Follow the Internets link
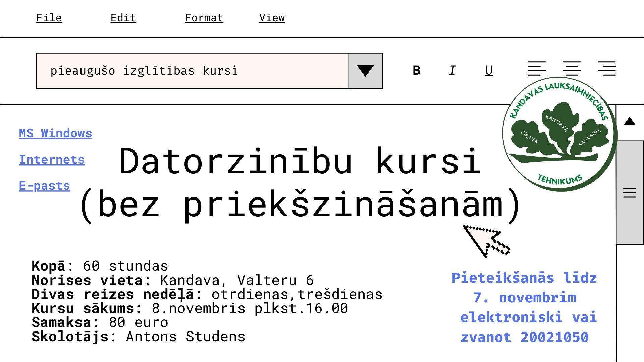 pos(52,160)
